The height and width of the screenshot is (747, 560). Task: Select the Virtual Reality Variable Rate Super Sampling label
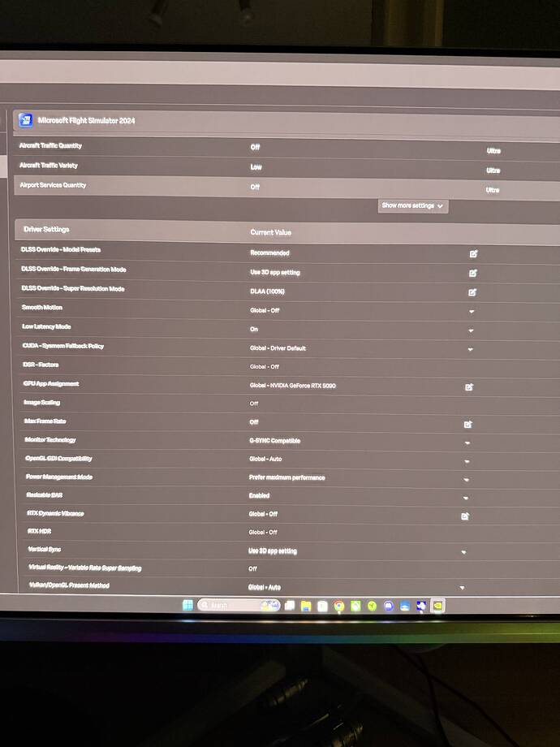click(85, 568)
